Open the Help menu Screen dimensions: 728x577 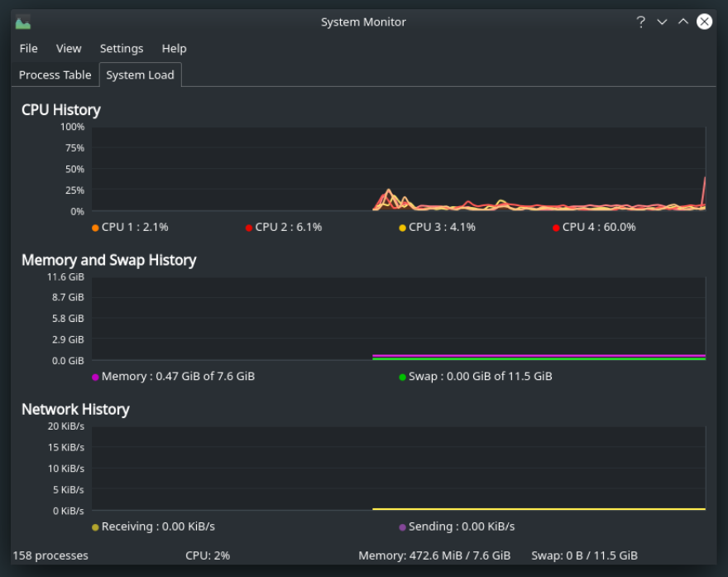point(174,48)
